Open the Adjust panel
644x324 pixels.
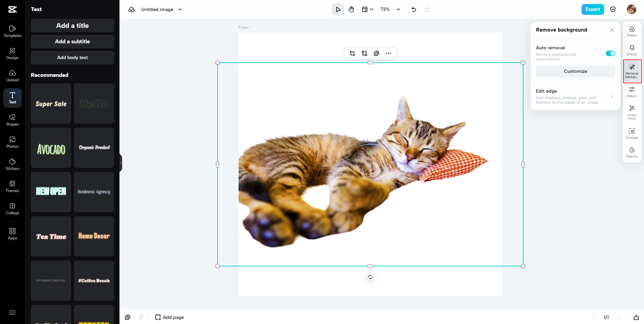(x=632, y=92)
